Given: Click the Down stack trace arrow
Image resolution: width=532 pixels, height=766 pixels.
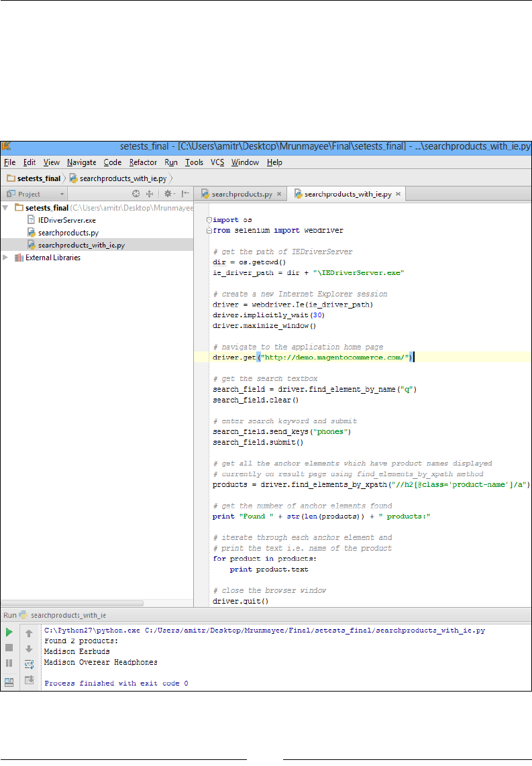Looking at the screenshot, I should click(x=29, y=649).
